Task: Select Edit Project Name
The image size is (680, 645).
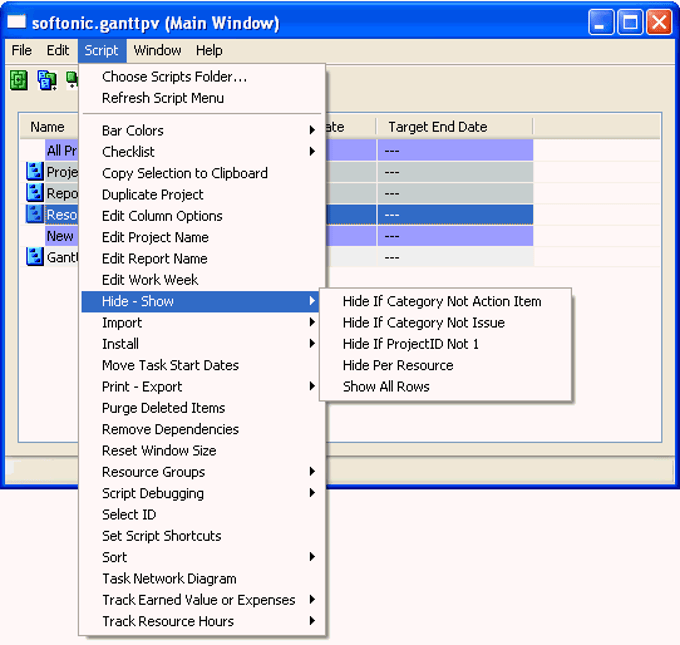Action: pyautogui.click(x=202, y=237)
